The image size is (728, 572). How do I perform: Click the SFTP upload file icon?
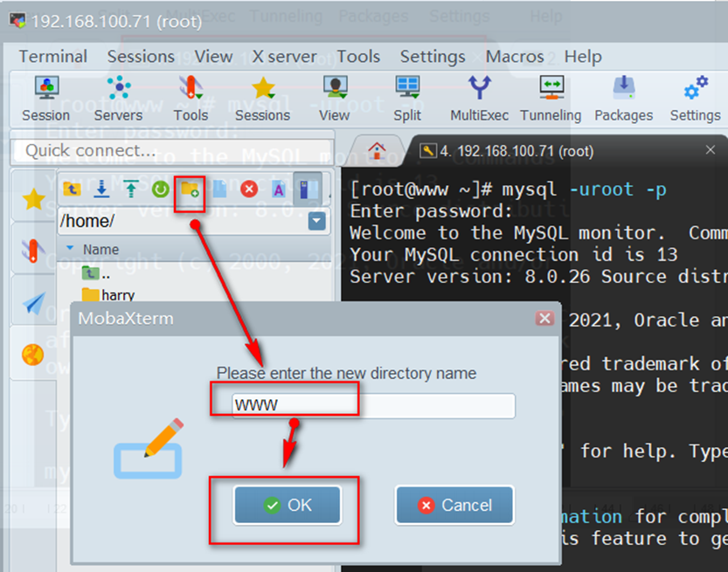click(131, 190)
